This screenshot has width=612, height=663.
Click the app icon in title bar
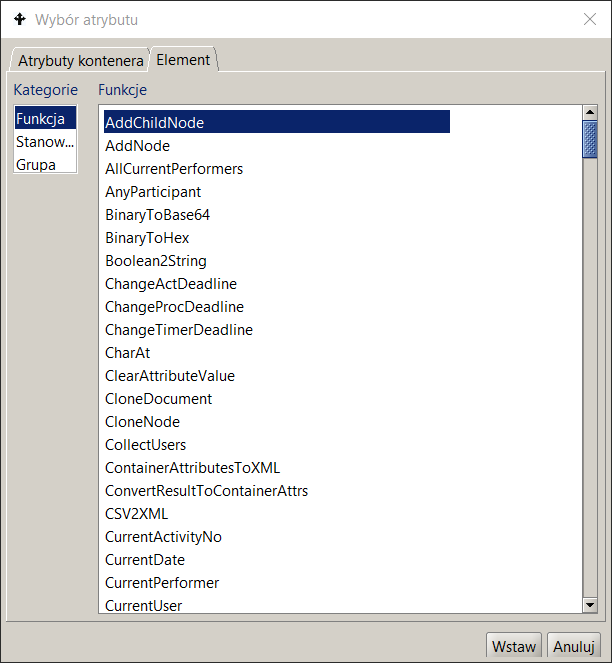point(20,19)
